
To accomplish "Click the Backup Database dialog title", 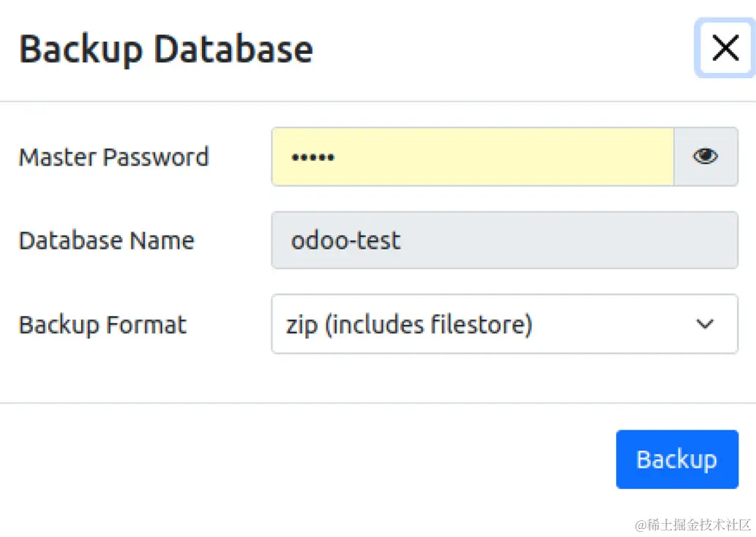I will (x=166, y=49).
